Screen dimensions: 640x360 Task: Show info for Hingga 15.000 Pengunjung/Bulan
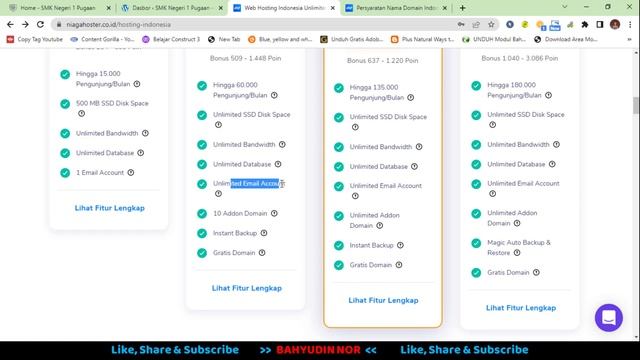[x=137, y=84]
